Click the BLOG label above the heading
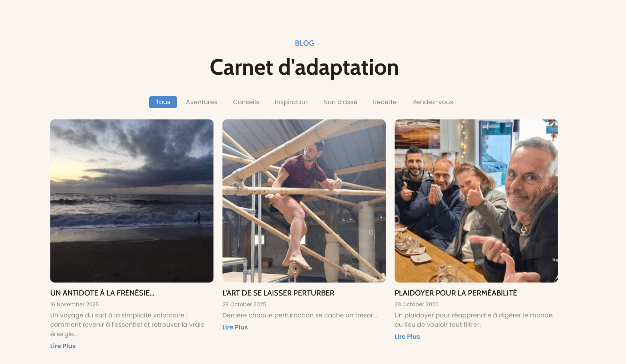The height and width of the screenshot is (364, 626). coord(304,43)
